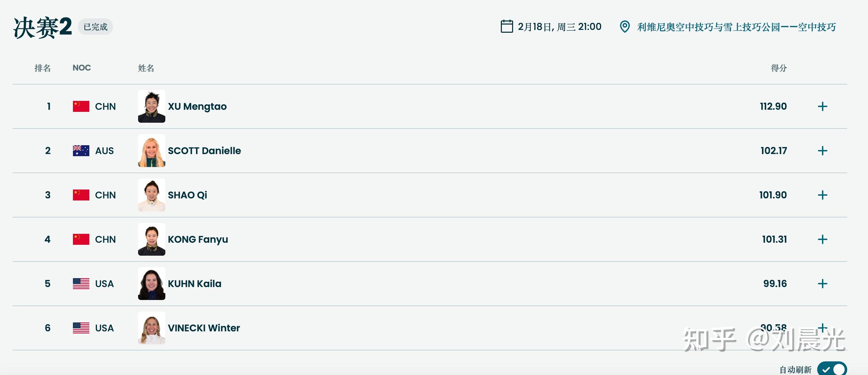Sort by the 得分 column header
Screen dimensions: 868x375
tap(779, 68)
